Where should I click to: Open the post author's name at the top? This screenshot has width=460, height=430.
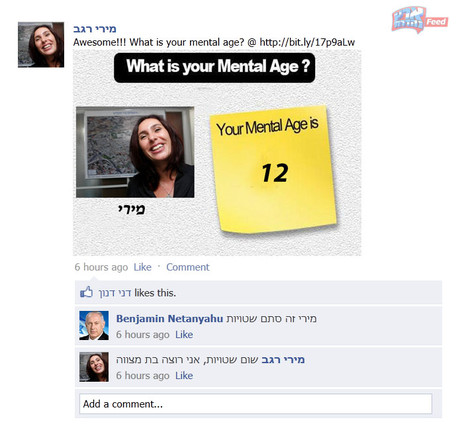[x=95, y=29]
